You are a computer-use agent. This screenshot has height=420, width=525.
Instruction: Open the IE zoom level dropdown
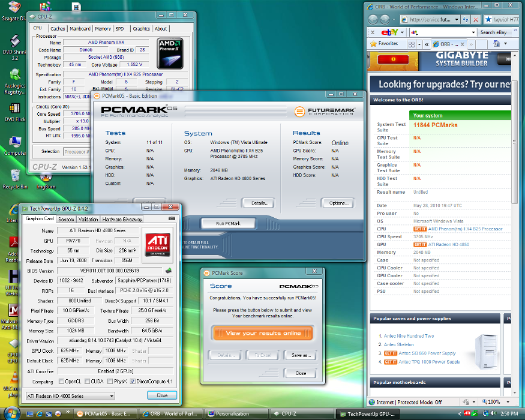(x=508, y=401)
